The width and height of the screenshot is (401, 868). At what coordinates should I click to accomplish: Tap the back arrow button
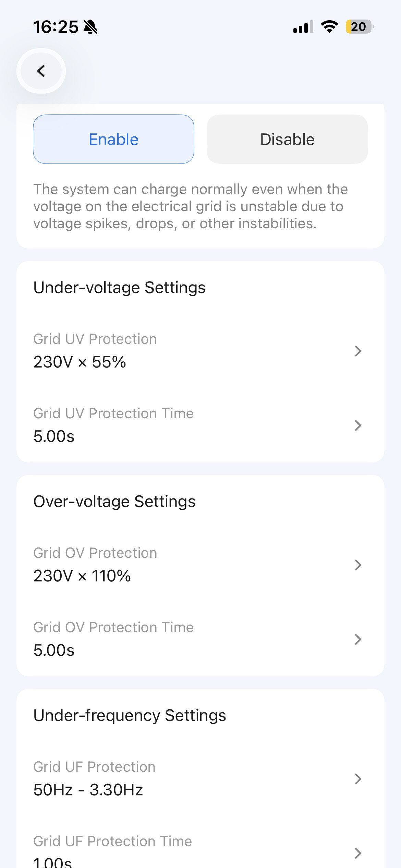pyautogui.click(x=41, y=71)
